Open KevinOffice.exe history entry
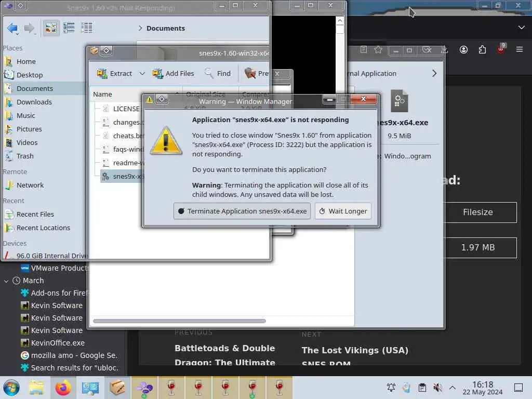Screen dimensions: 532x399 [52, 343]
